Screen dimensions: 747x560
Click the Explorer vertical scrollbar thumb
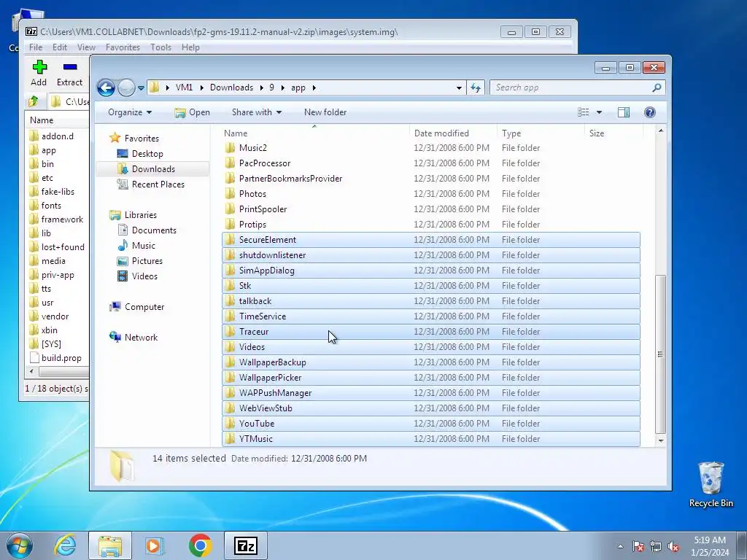tap(660, 354)
